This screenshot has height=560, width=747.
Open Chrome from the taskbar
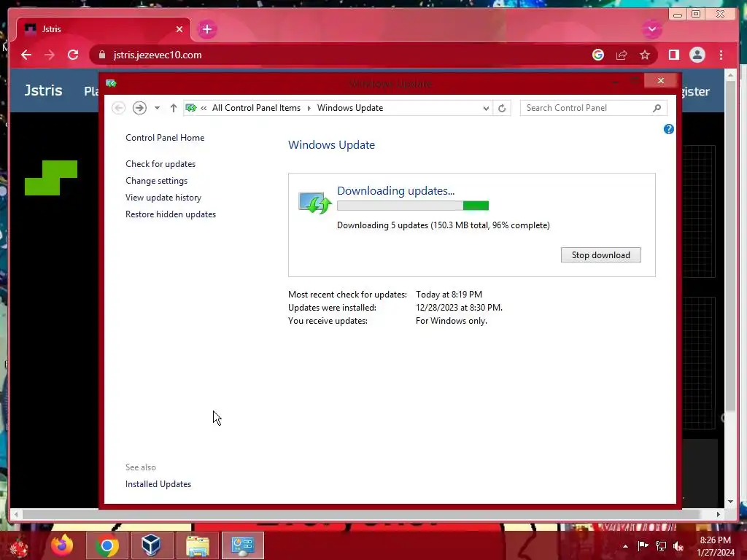107,545
